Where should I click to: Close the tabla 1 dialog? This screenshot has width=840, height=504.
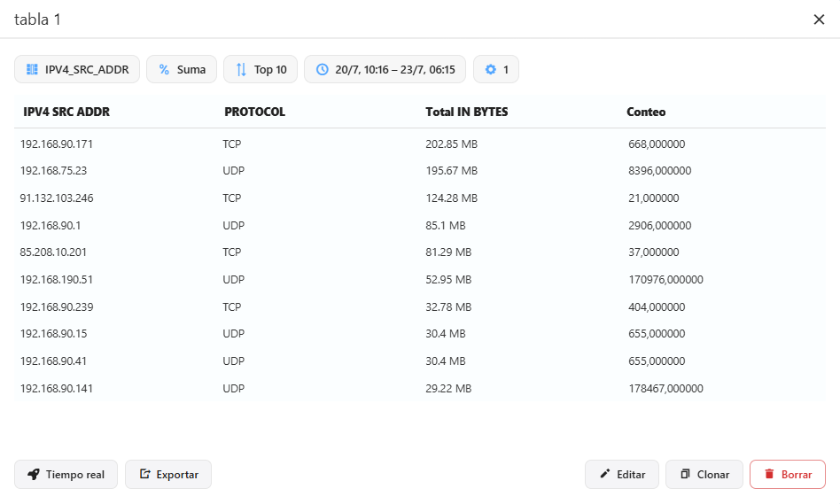[819, 19]
